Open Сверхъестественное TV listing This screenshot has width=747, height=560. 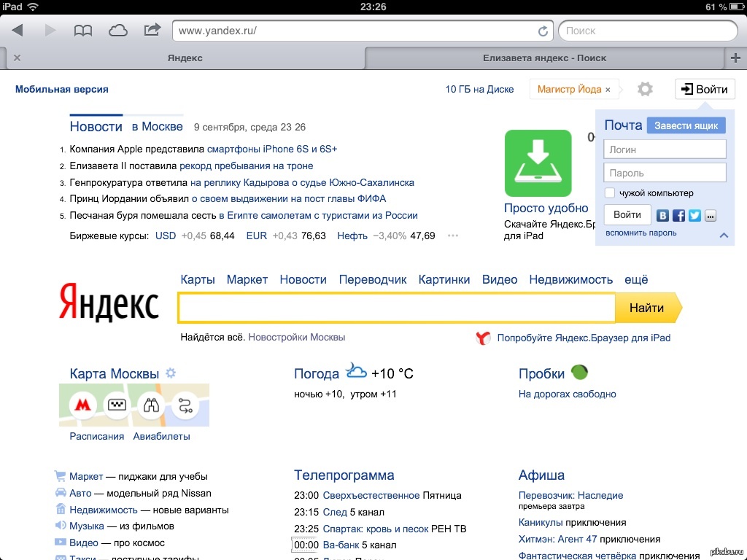click(x=371, y=495)
